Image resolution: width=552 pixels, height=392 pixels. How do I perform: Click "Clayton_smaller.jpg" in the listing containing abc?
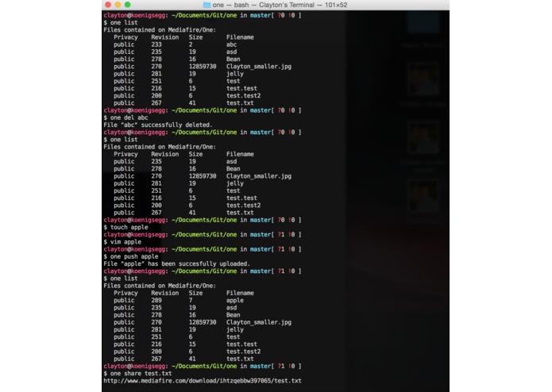pos(259,67)
